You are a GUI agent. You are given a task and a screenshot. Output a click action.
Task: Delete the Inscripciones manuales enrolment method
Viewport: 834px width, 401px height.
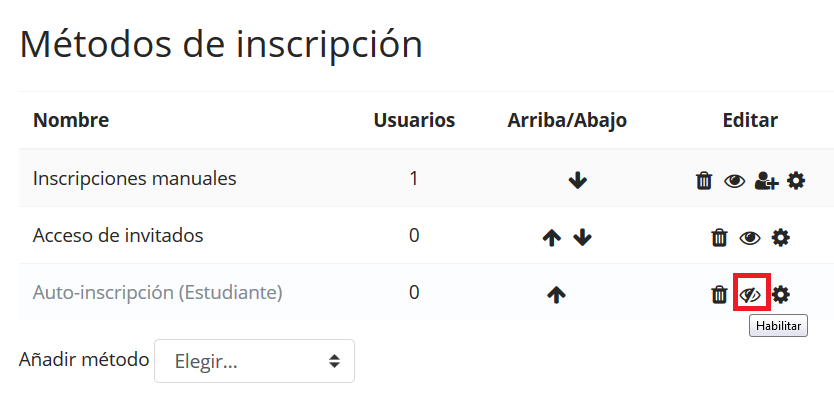pos(704,181)
